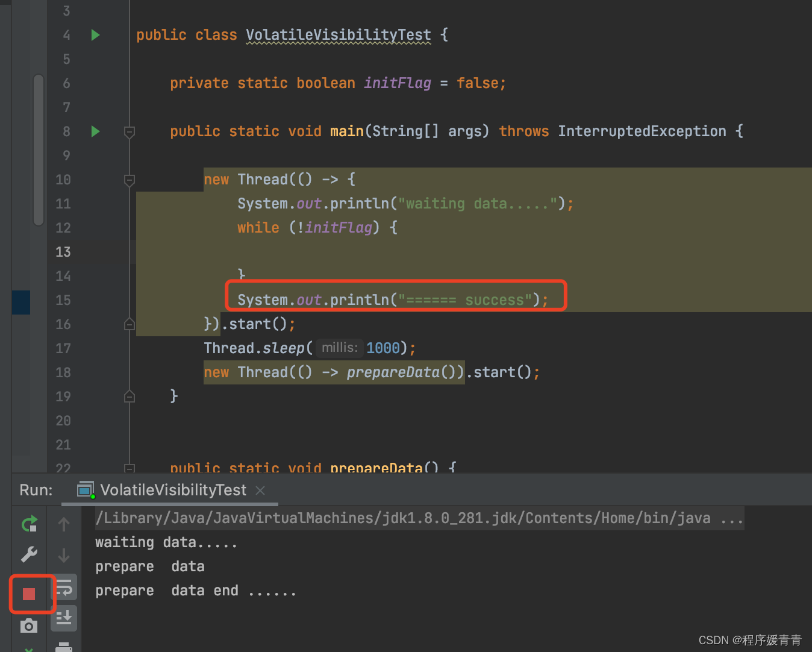This screenshot has height=652, width=812.
Task: Toggle the fold marker ending the main method
Action: point(129,396)
